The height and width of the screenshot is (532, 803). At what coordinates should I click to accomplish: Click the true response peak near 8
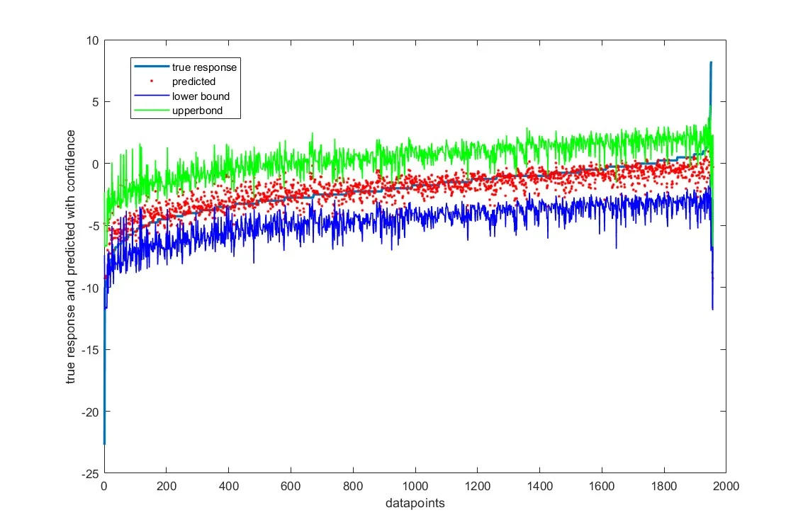point(711,63)
